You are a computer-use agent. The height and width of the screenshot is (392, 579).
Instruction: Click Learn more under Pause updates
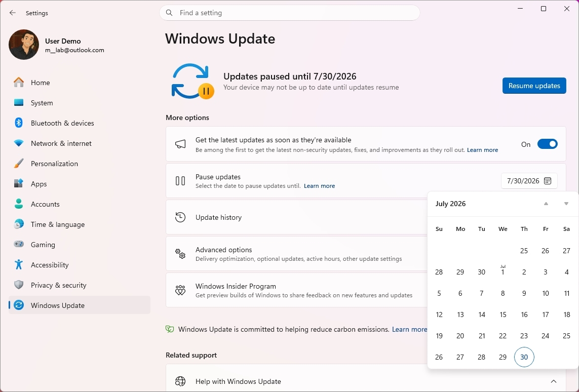320,186
